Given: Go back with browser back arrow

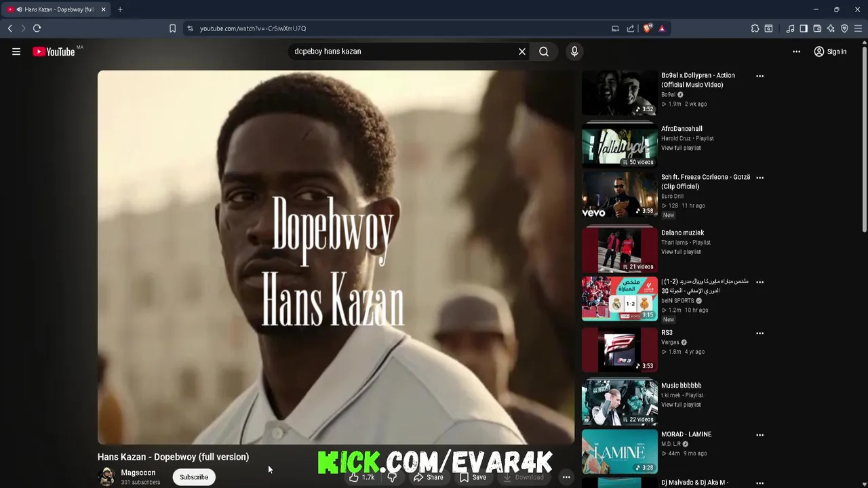Looking at the screenshot, I should coord(10,28).
